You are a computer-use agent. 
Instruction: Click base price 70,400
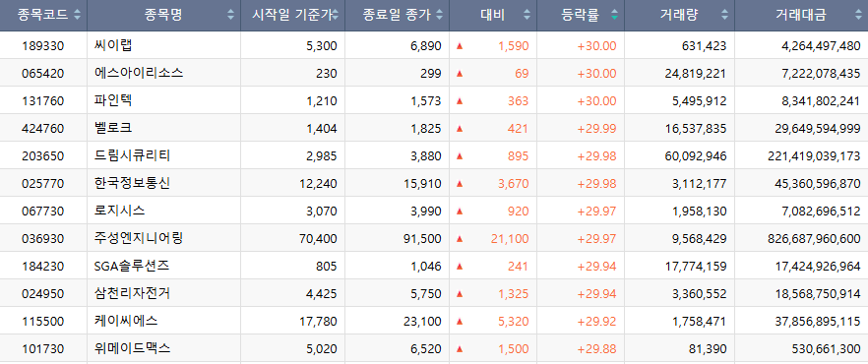point(318,239)
